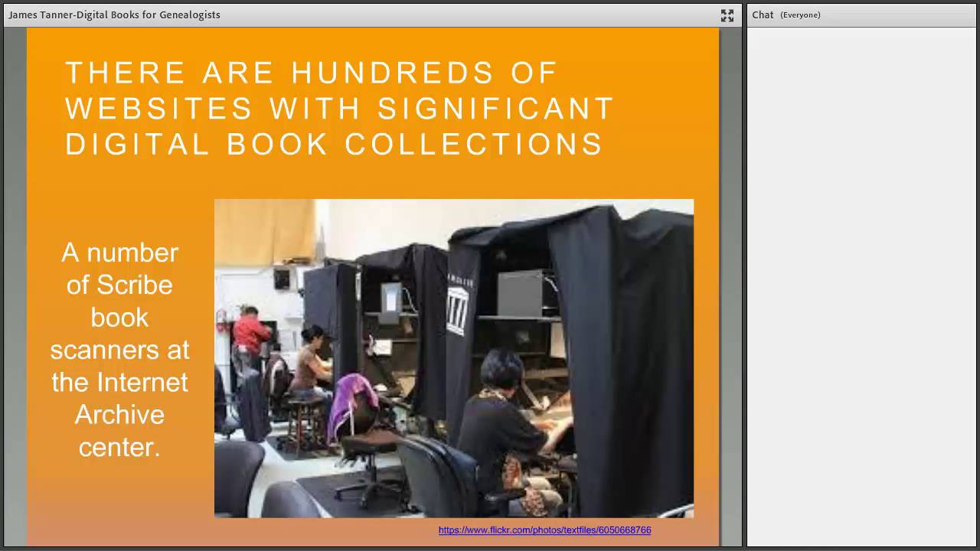Click the "A number of Scribe book scanners" caption
980x551 pixels.
tap(119, 349)
